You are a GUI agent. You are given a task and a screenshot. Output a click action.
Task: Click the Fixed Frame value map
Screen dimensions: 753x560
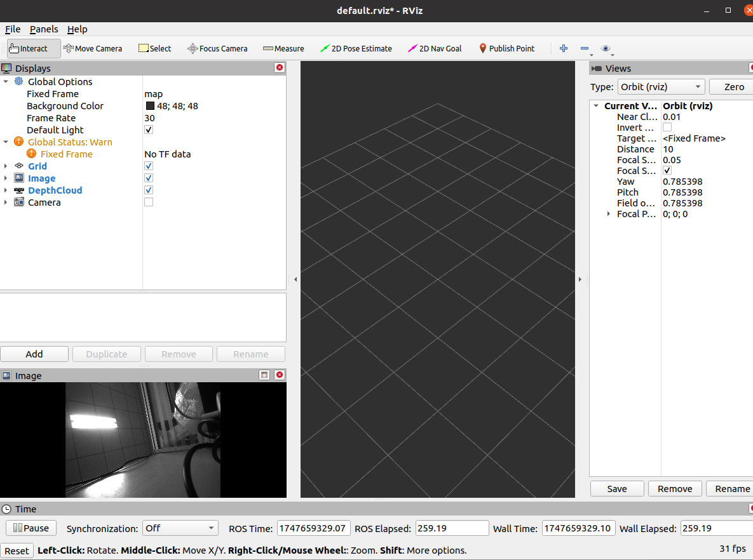pyautogui.click(x=154, y=93)
